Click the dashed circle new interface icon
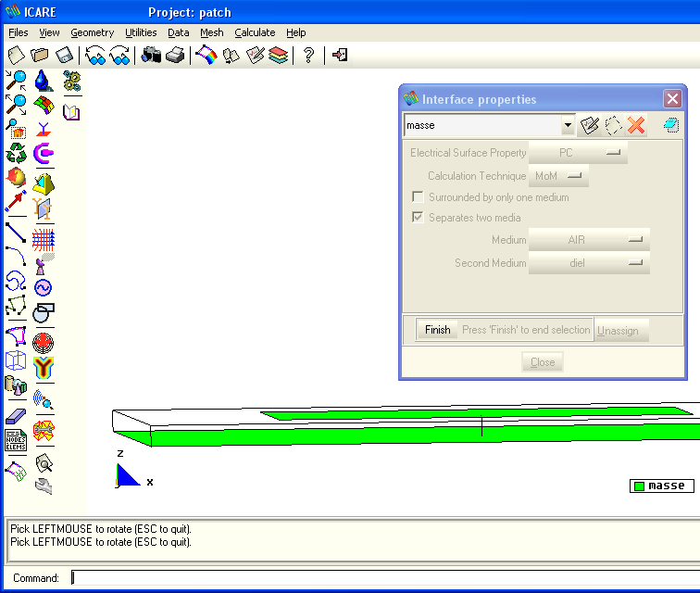Viewport: 700px width, 593px height. pyautogui.click(x=613, y=125)
